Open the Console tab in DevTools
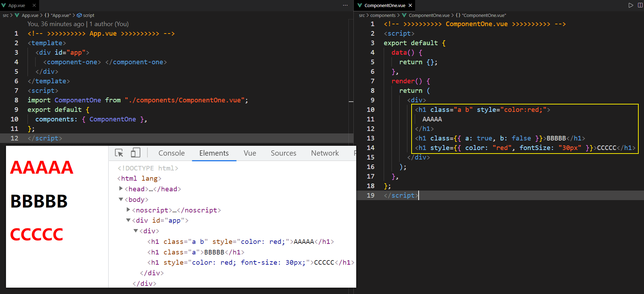 click(171, 153)
